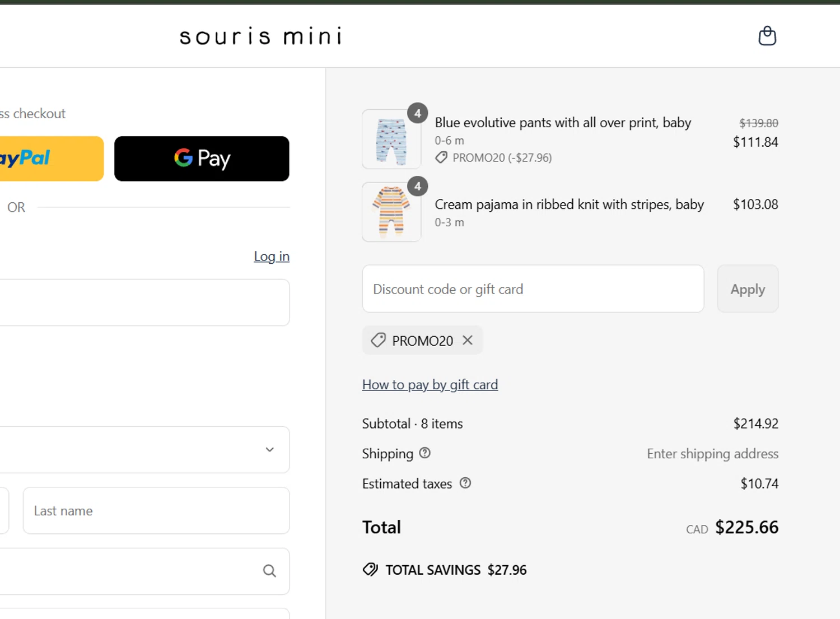Click the '0-3 m' size text
This screenshot has width=840, height=619.
pos(450,222)
